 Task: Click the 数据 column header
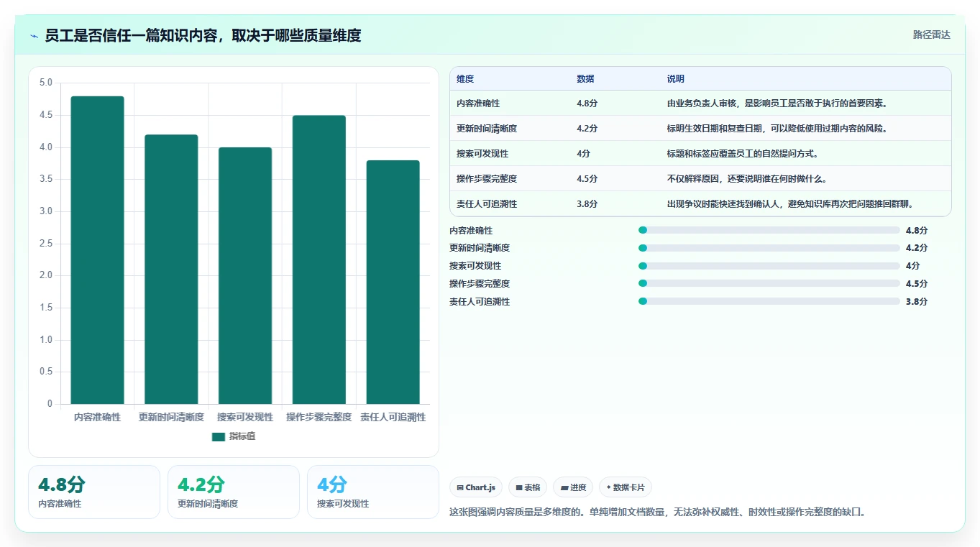point(585,79)
